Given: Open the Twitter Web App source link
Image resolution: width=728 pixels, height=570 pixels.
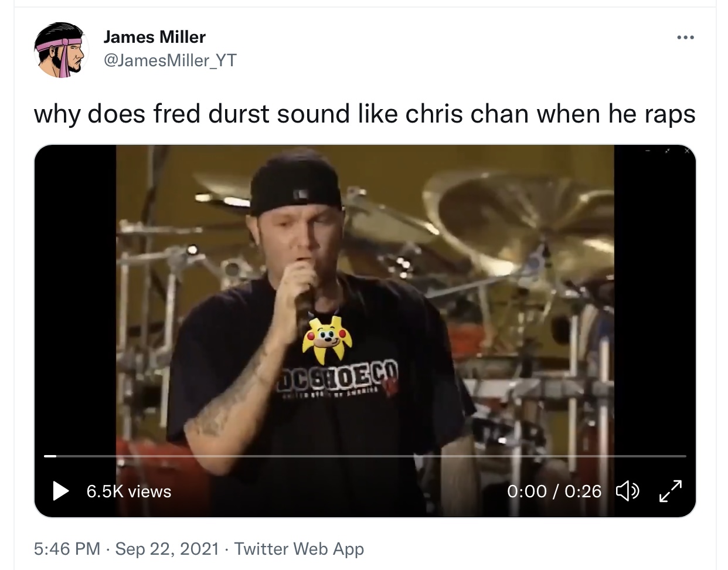Looking at the screenshot, I should tap(299, 549).
